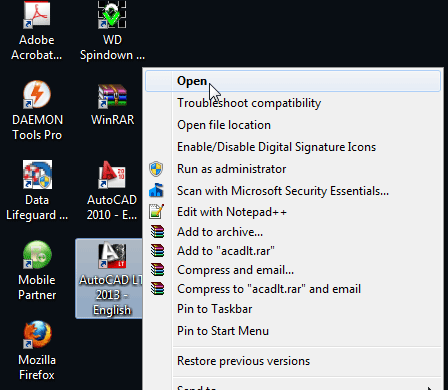Choose Open file location
The height and width of the screenshot is (390, 448).
point(293,125)
